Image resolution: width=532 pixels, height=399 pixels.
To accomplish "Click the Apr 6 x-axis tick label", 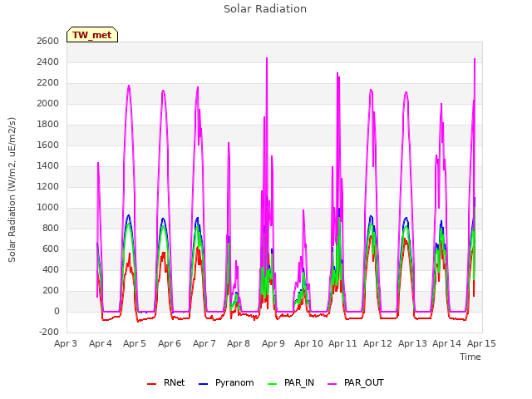I will (x=170, y=343).
